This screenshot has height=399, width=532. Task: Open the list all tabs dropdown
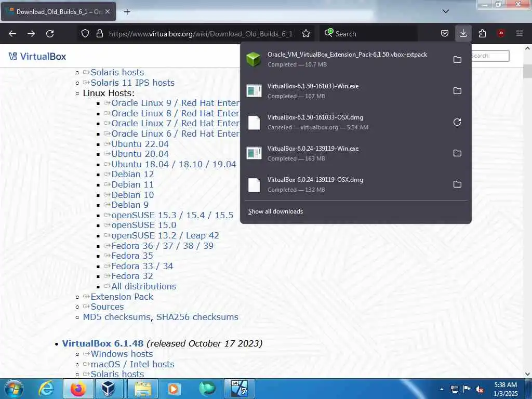tap(446, 11)
